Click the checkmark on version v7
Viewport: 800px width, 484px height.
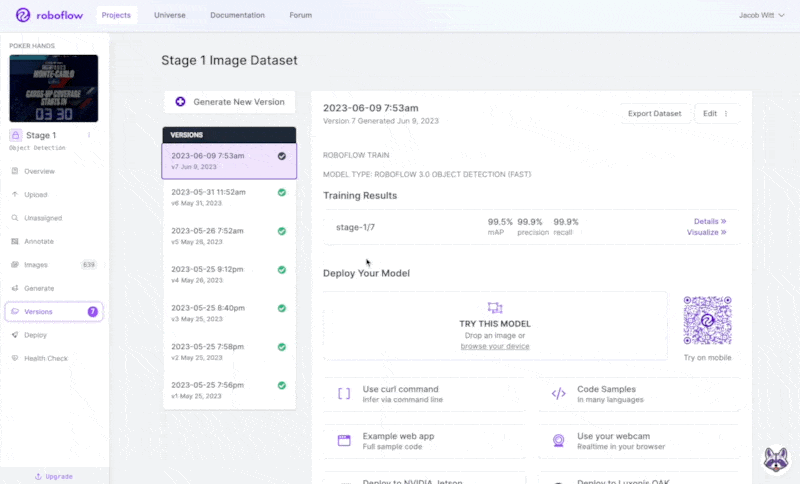click(282, 156)
